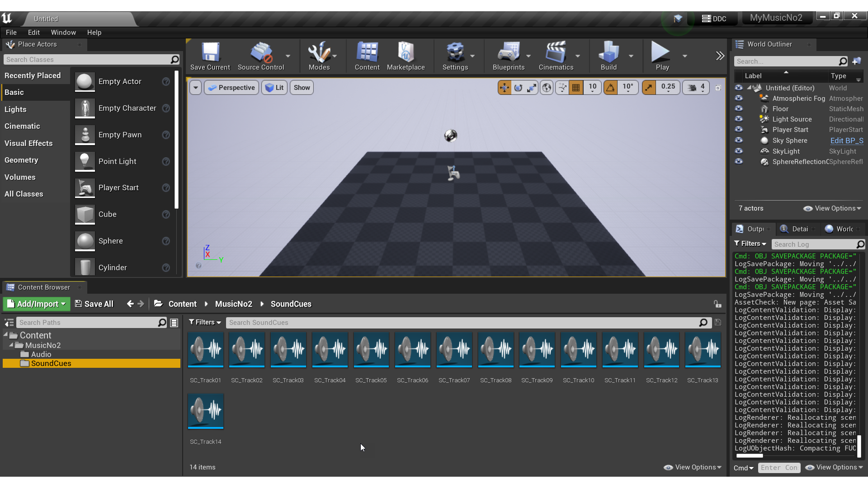The height and width of the screenshot is (488, 868).
Task: Collapse the MusicNo2 folder tree arrow
Action: [11, 345]
